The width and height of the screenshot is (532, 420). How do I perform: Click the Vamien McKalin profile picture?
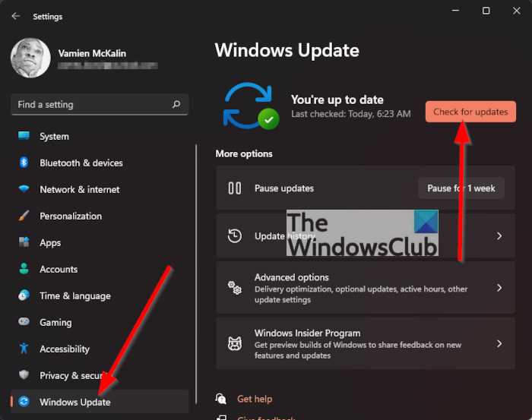(x=30, y=58)
